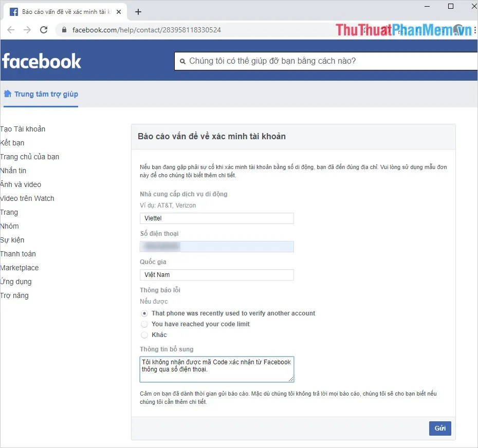Click the search magnifier icon

click(183, 61)
